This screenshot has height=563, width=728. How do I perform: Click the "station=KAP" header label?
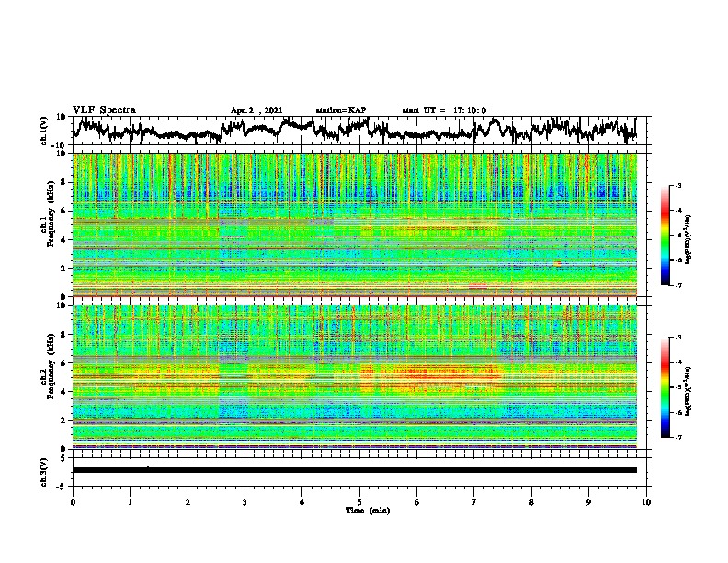(341, 110)
